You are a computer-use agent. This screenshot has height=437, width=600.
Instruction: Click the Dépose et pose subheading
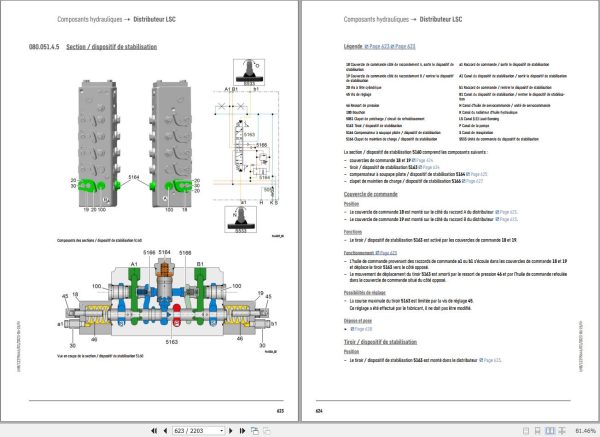(358, 321)
